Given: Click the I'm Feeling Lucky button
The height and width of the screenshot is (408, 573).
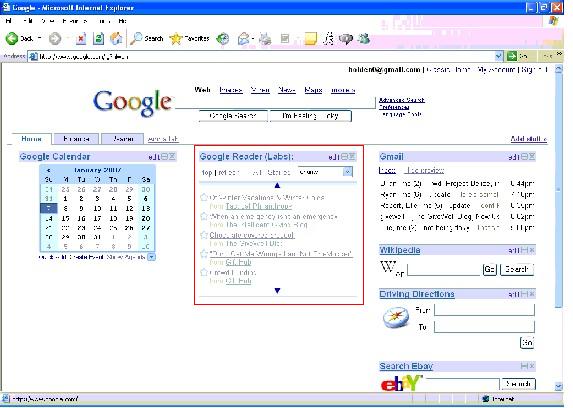Looking at the screenshot, I should point(310,116).
